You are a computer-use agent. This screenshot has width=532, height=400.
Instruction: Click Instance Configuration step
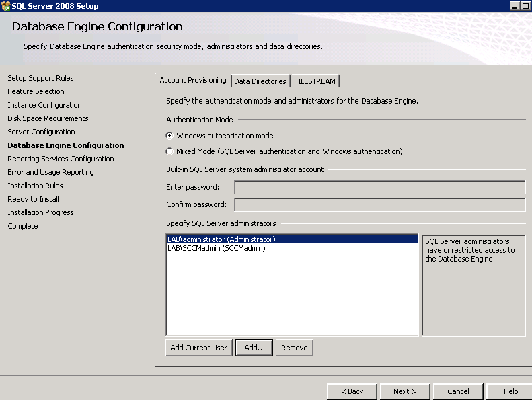pos(44,105)
